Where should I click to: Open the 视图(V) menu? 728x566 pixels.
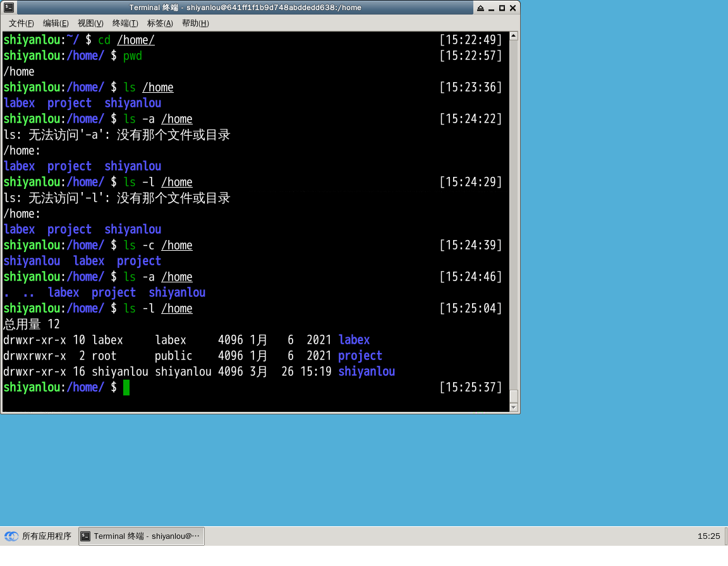point(90,23)
